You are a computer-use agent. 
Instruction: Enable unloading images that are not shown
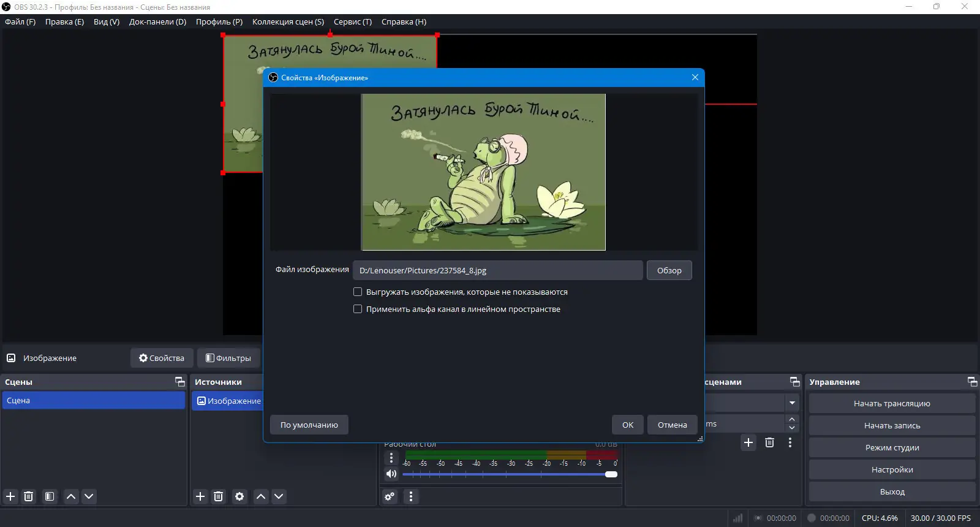pyautogui.click(x=358, y=292)
